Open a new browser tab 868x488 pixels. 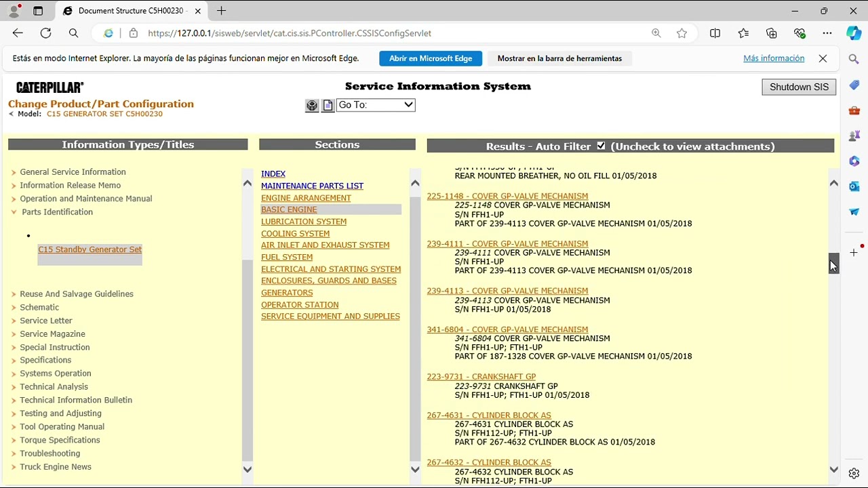point(221,11)
